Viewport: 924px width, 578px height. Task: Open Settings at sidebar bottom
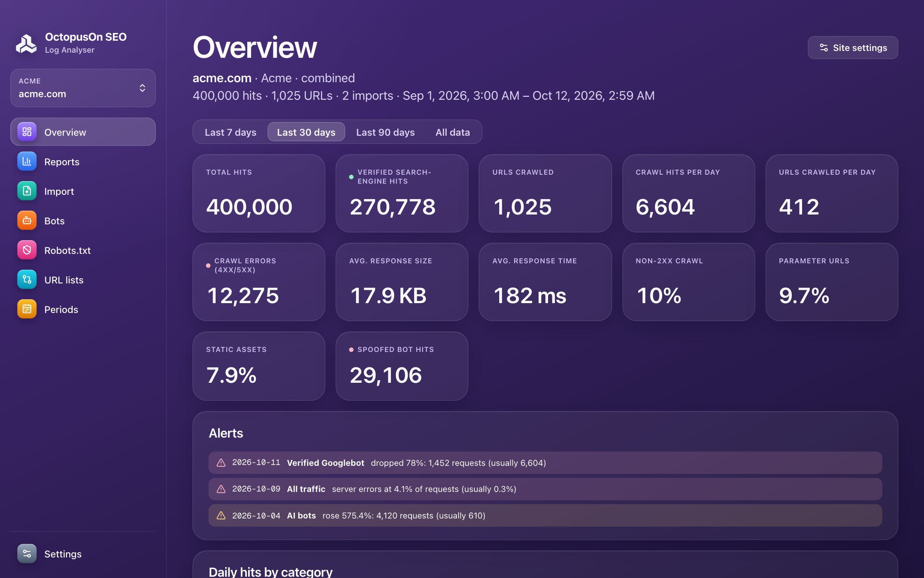tap(83, 554)
